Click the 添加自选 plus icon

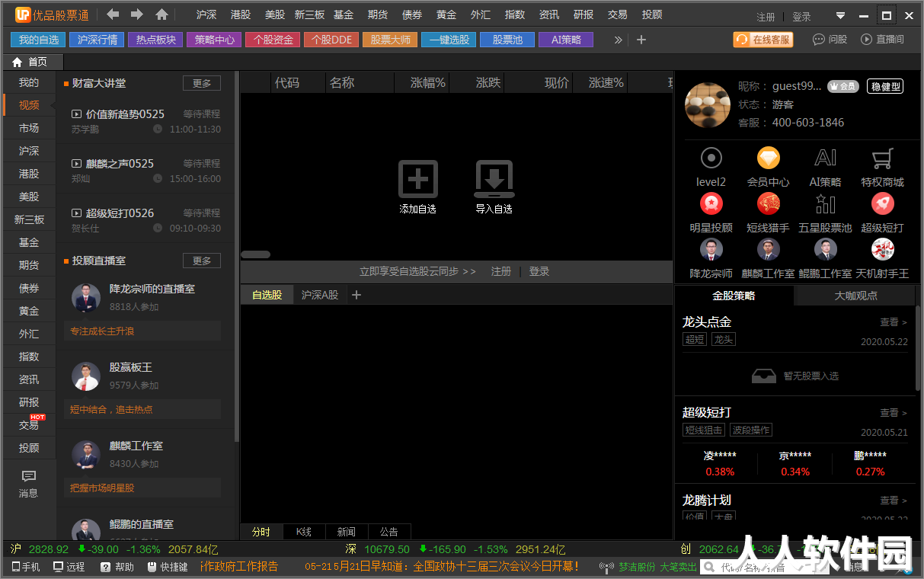(x=418, y=180)
